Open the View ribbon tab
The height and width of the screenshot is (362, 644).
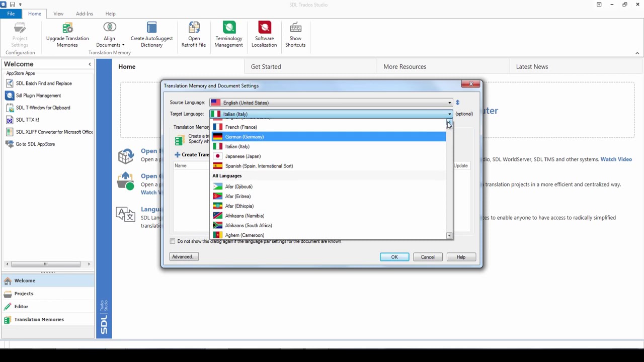tap(58, 14)
